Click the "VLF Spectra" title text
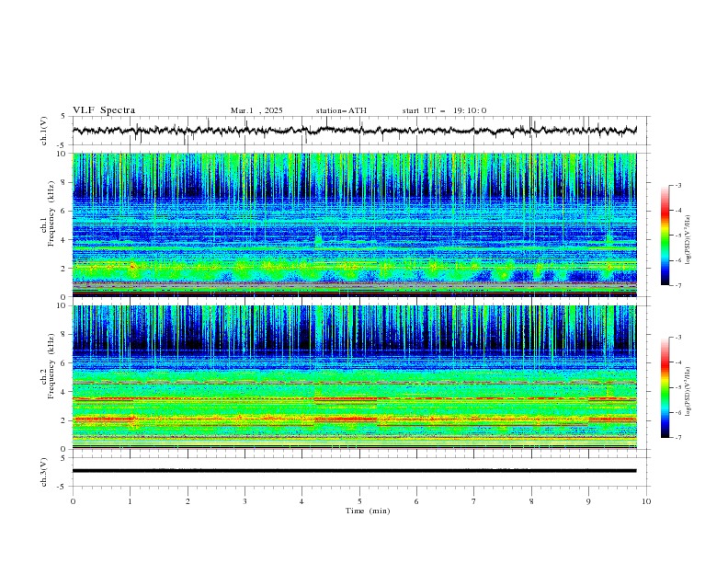The height and width of the screenshot is (563, 728). 104,110
